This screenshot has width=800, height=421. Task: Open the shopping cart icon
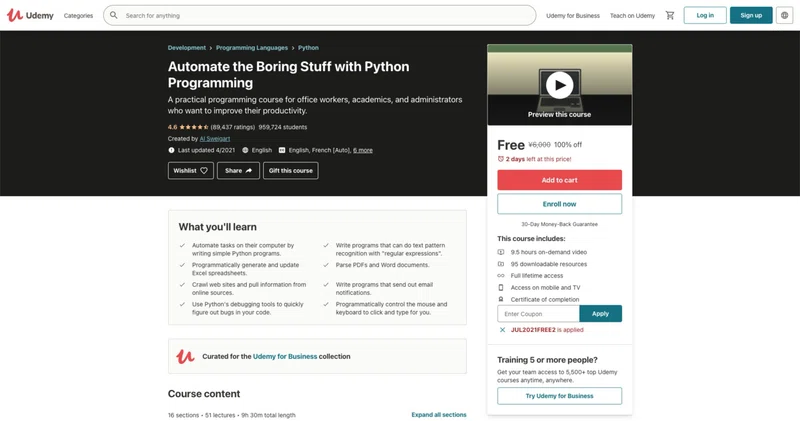click(670, 15)
